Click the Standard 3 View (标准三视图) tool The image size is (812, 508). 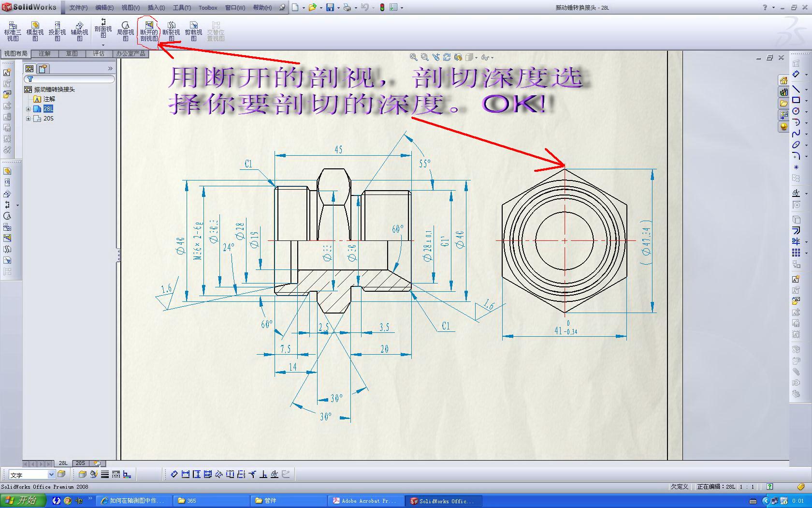[x=13, y=31]
